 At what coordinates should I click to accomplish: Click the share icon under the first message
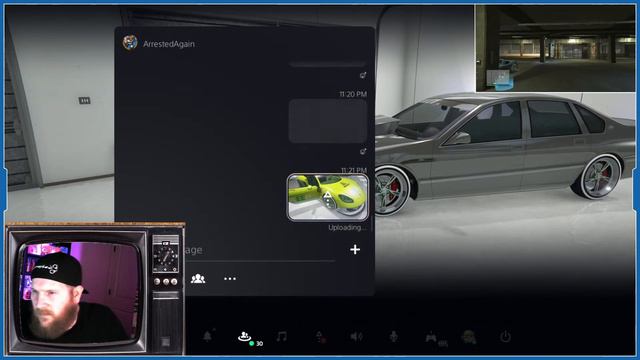pyautogui.click(x=363, y=75)
